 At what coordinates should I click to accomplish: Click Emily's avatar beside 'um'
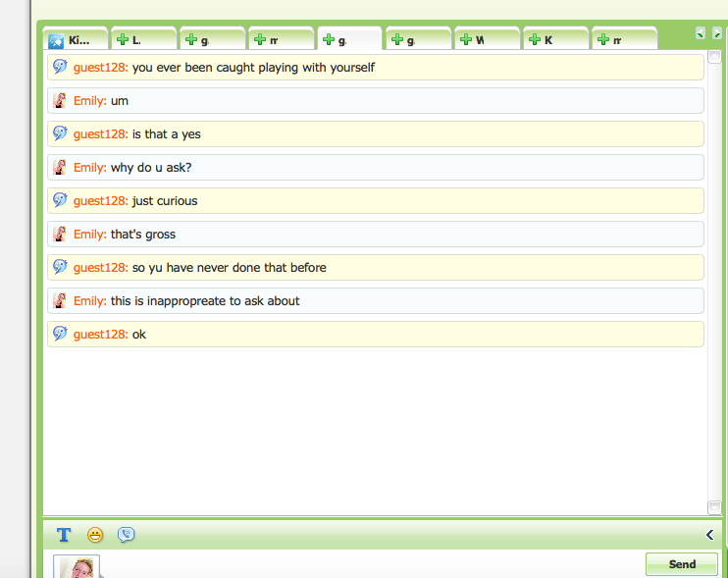pos(60,100)
